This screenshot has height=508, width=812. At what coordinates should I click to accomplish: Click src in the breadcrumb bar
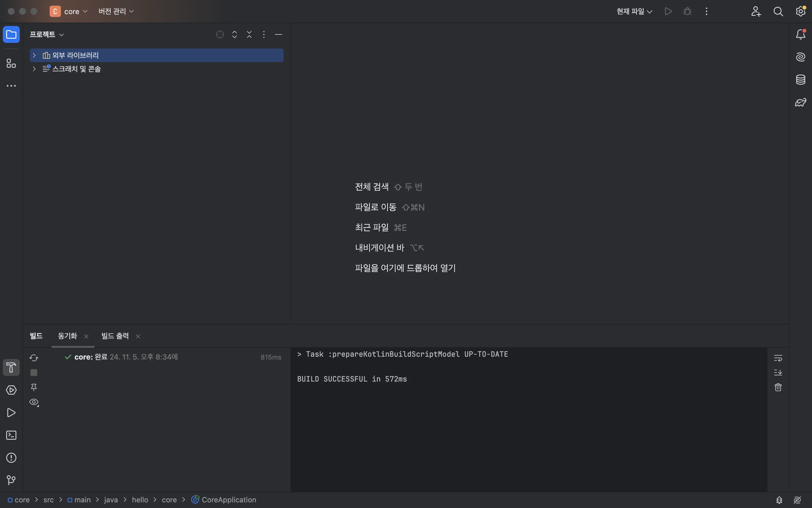click(49, 500)
